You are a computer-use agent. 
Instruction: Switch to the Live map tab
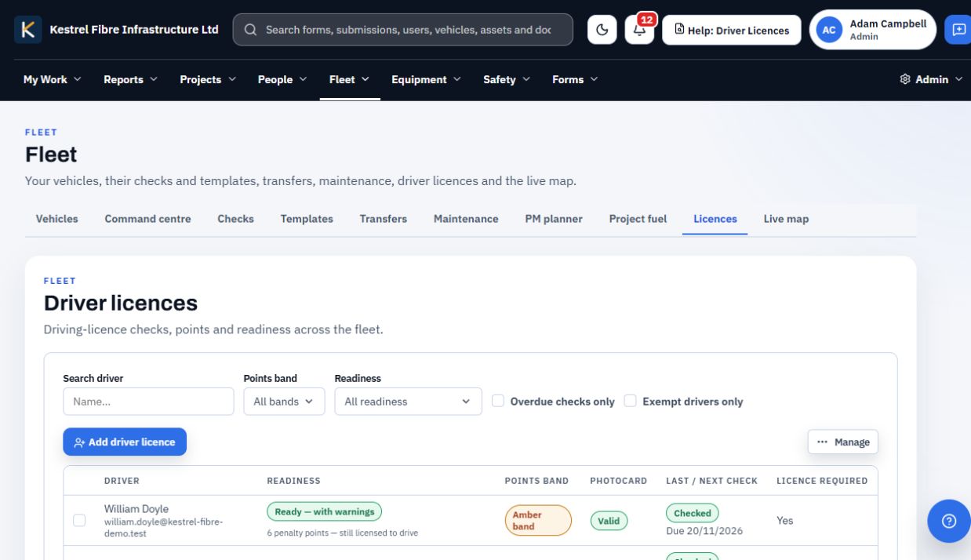[x=786, y=219]
